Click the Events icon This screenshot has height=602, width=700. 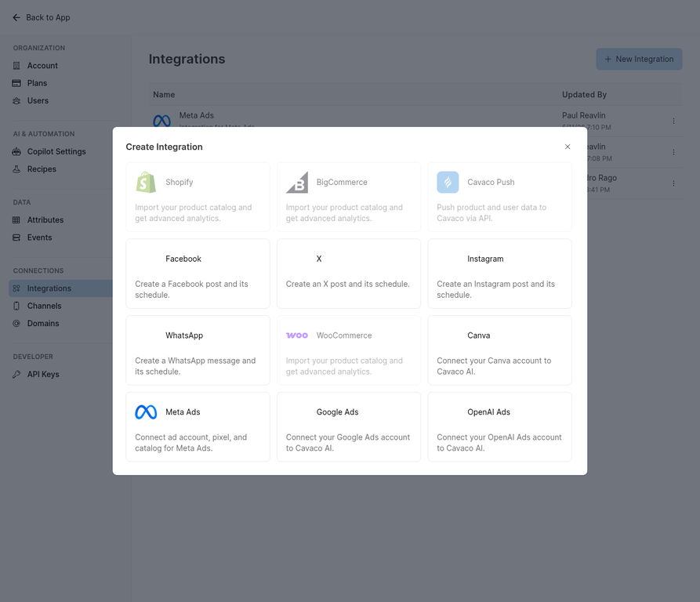coord(16,238)
